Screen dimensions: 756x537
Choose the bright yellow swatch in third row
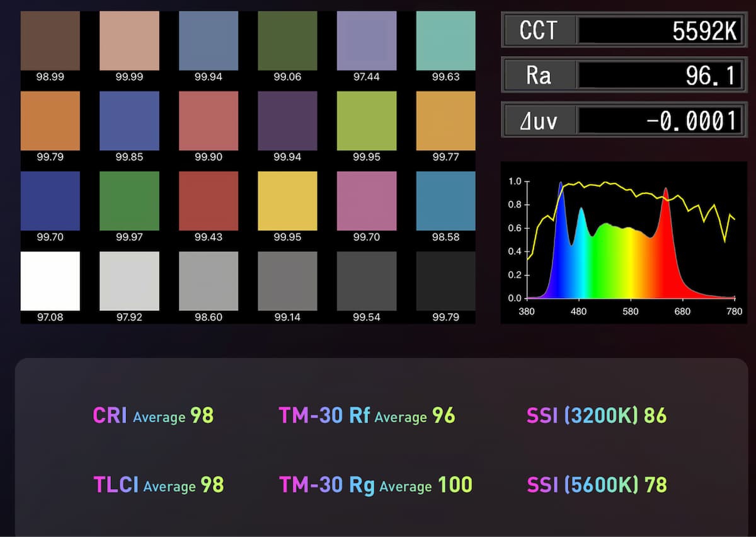tap(287, 201)
